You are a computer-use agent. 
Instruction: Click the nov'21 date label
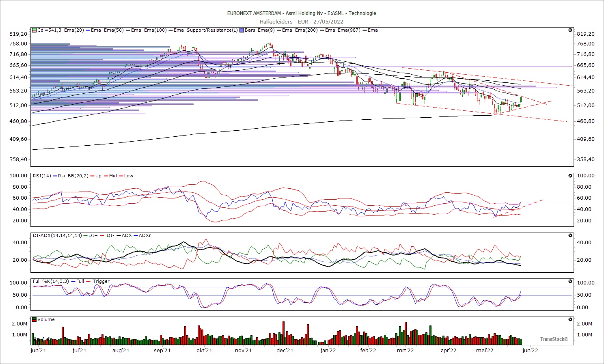244,350
